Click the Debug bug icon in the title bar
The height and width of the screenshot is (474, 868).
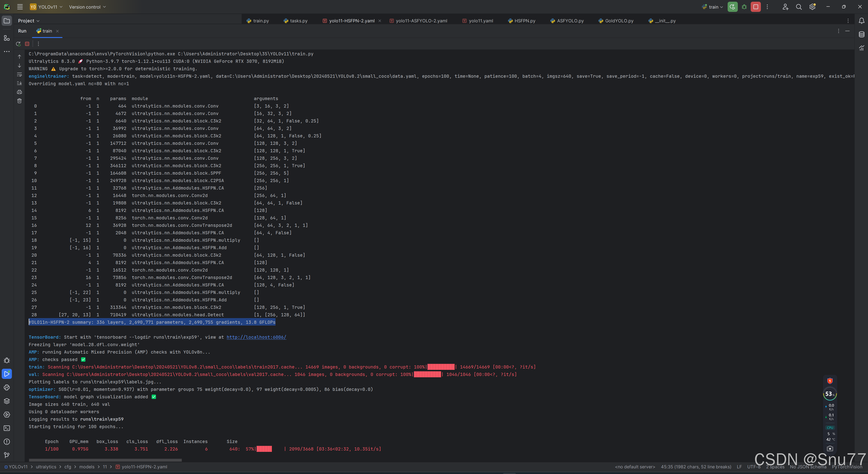(744, 7)
